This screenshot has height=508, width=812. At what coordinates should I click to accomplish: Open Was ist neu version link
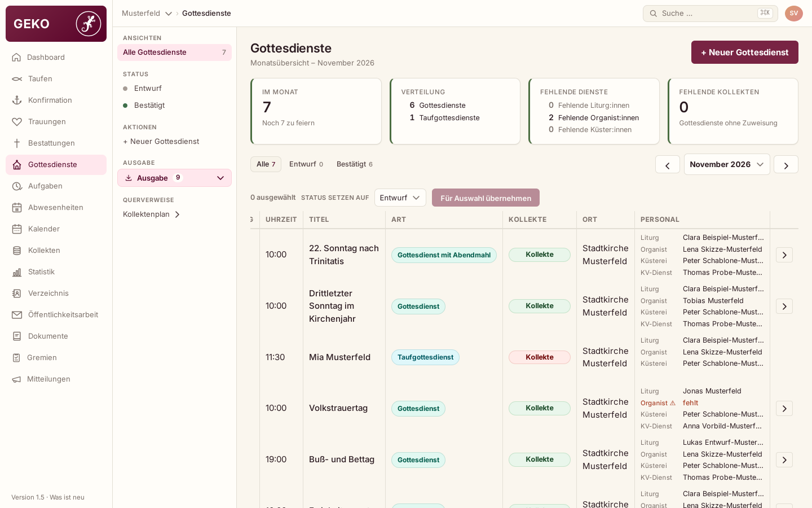pos(67,497)
